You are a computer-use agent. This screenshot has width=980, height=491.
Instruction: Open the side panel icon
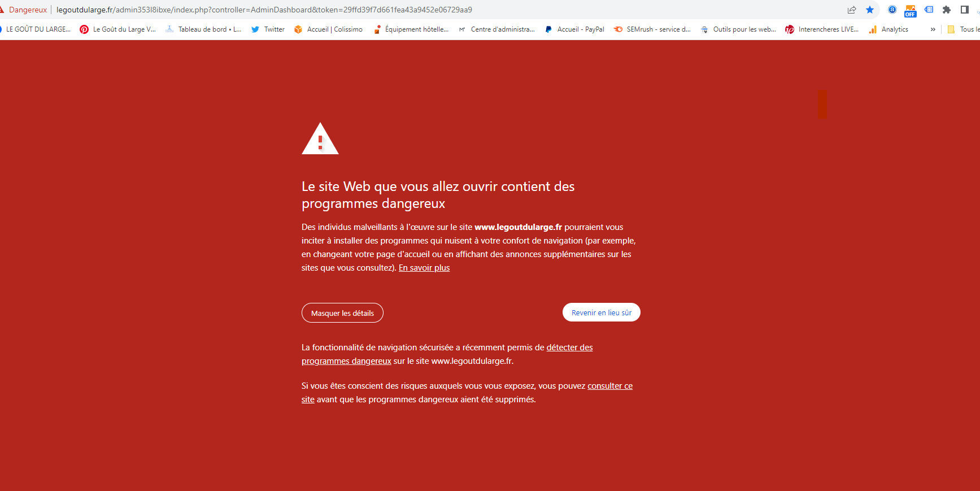[x=965, y=10]
